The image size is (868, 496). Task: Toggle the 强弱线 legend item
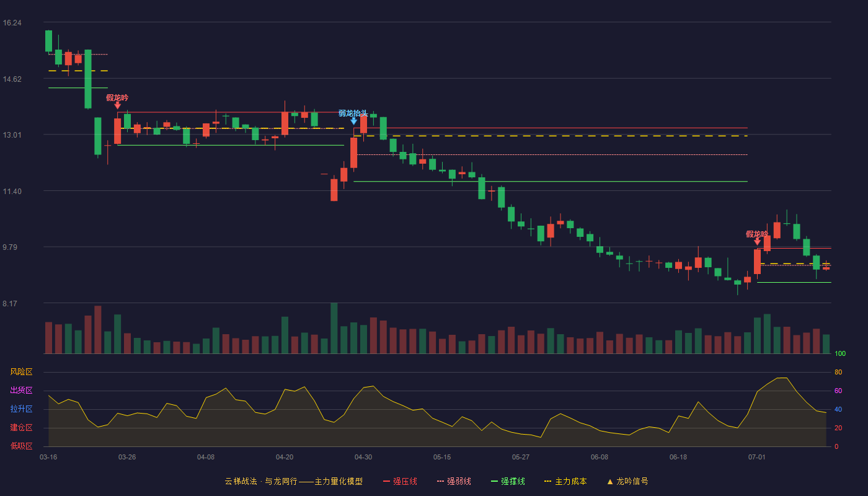[x=454, y=481]
